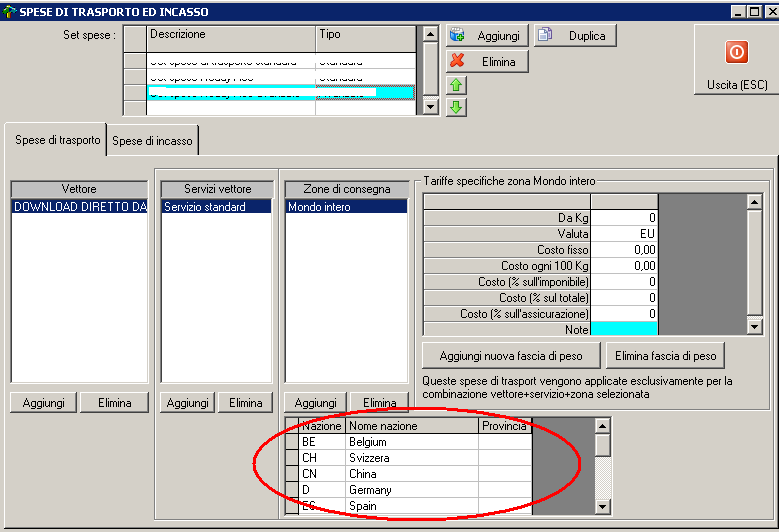Move selected set down with green arrow
This screenshot has height=532, width=779.
point(456,107)
